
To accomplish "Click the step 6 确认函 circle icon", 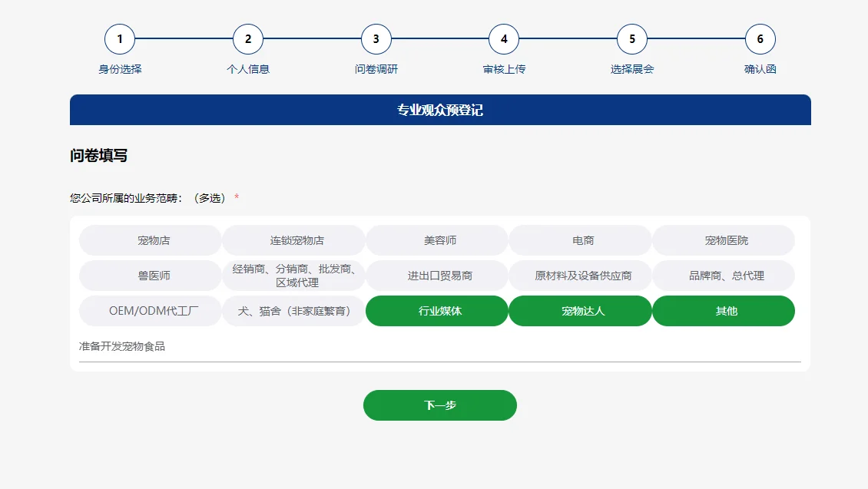I will click(760, 38).
